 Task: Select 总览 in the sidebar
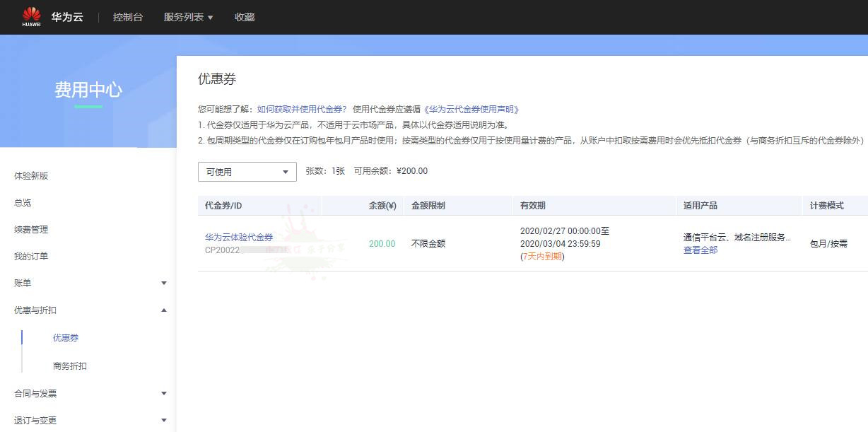click(23, 203)
